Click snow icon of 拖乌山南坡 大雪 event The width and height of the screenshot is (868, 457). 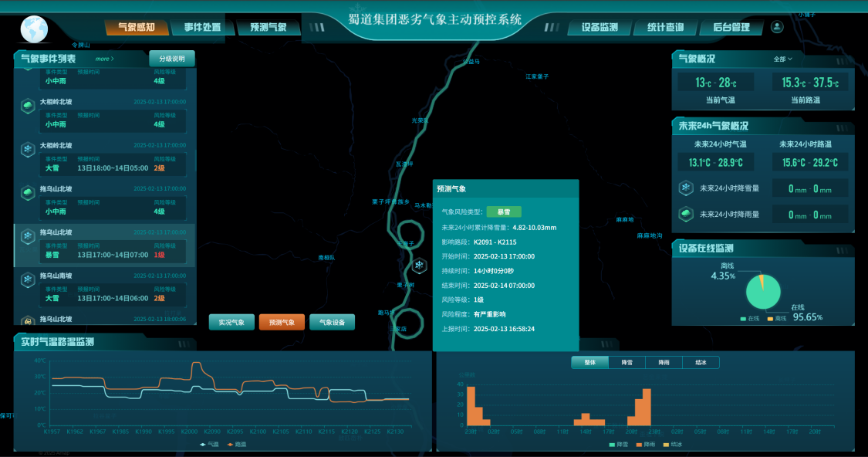point(27,280)
